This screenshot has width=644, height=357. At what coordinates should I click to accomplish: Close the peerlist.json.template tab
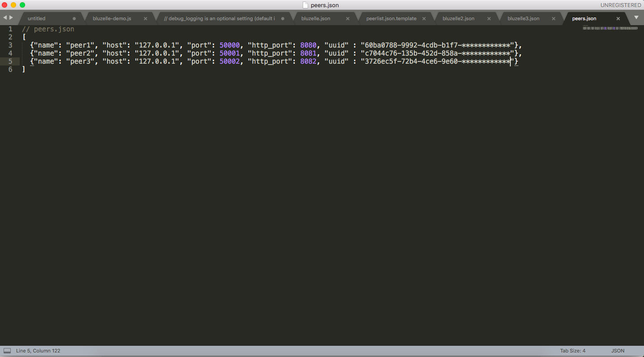pos(424,19)
